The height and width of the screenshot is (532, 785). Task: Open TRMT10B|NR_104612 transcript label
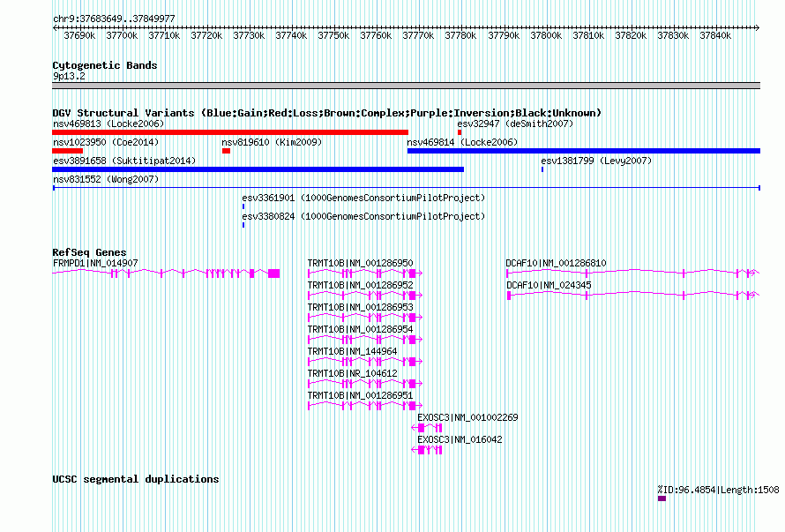(x=352, y=373)
